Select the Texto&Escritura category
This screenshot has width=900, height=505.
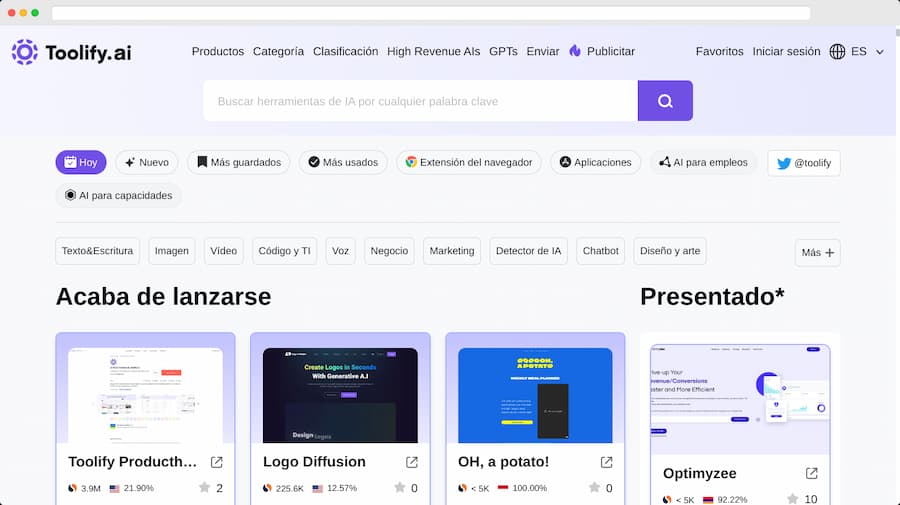point(98,251)
